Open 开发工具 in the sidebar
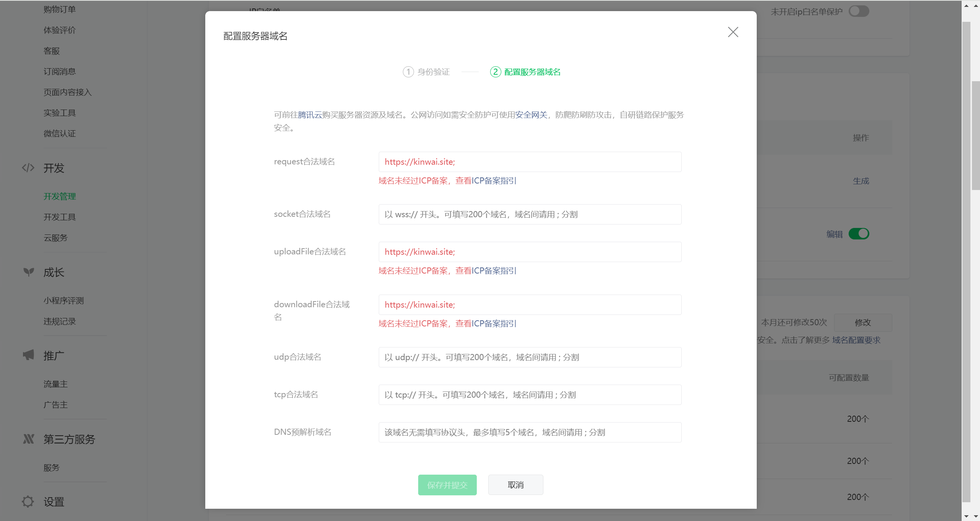Viewport: 980px width, 521px height. click(x=60, y=217)
